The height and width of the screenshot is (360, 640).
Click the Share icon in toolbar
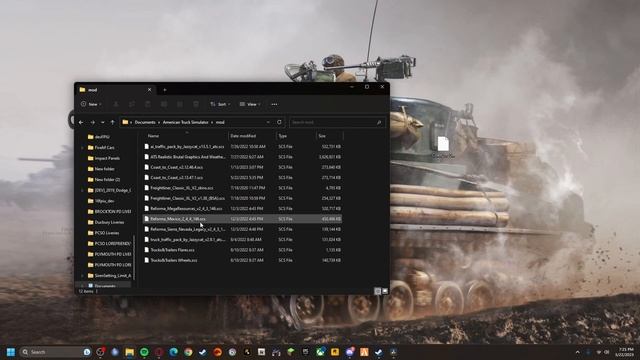point(180,104)
